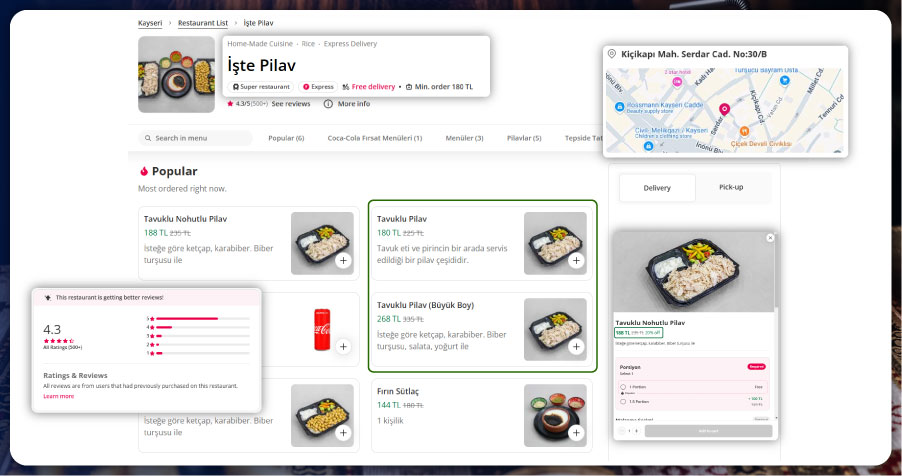Screen dimensions: 902x476
Task: Click the red location pin on map
Action: (x=724, y=109)
